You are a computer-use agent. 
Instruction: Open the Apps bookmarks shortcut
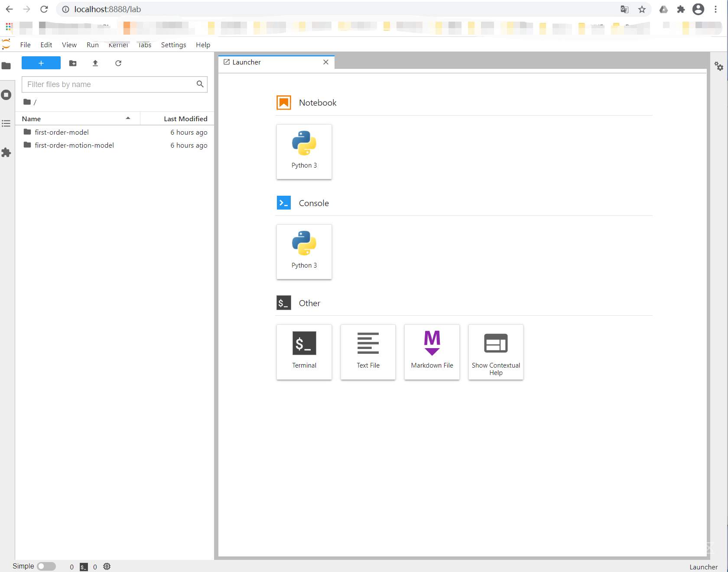(9, 27)
